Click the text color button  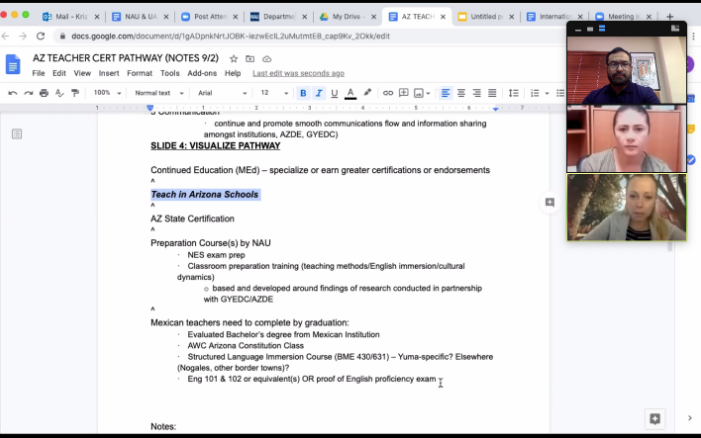point(351,93)
